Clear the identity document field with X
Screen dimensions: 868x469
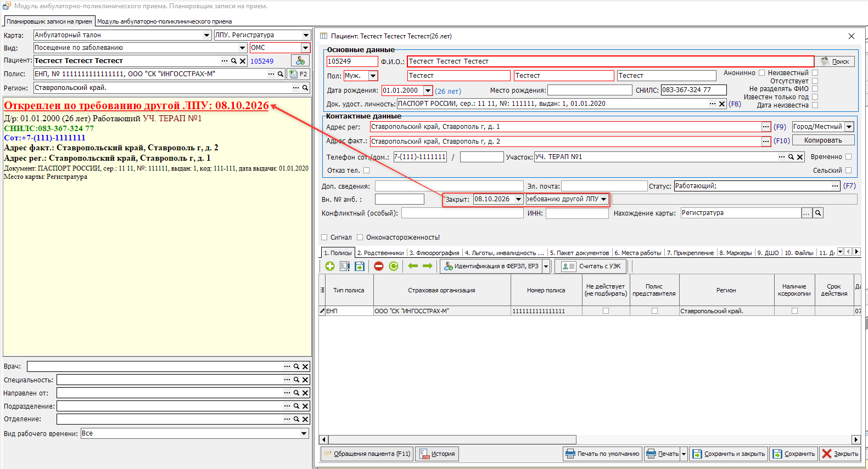pos(722,104)
